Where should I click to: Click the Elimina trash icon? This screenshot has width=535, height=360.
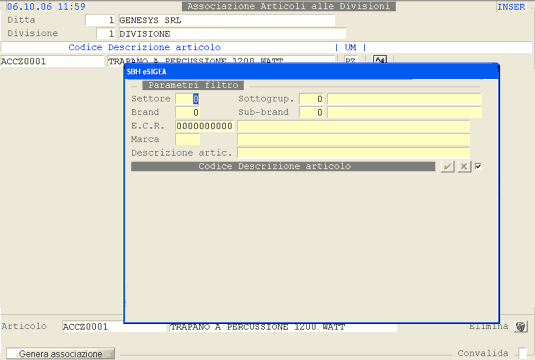(521, 327)
